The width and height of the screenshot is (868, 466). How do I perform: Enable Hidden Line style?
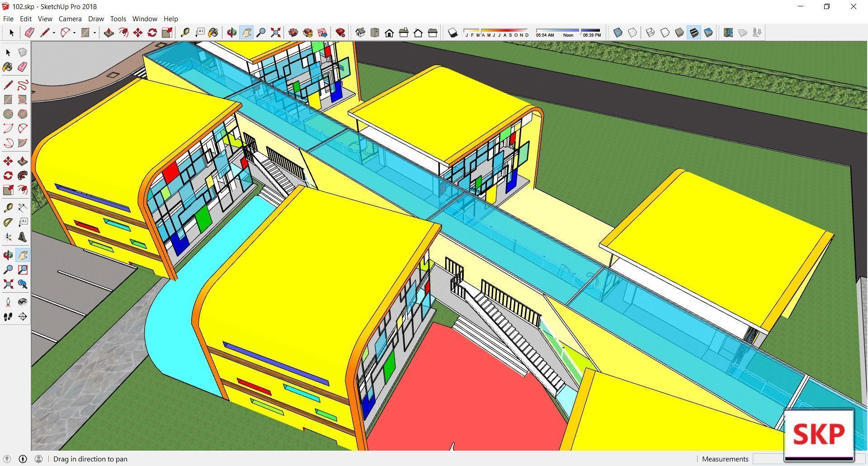(665, 33)
